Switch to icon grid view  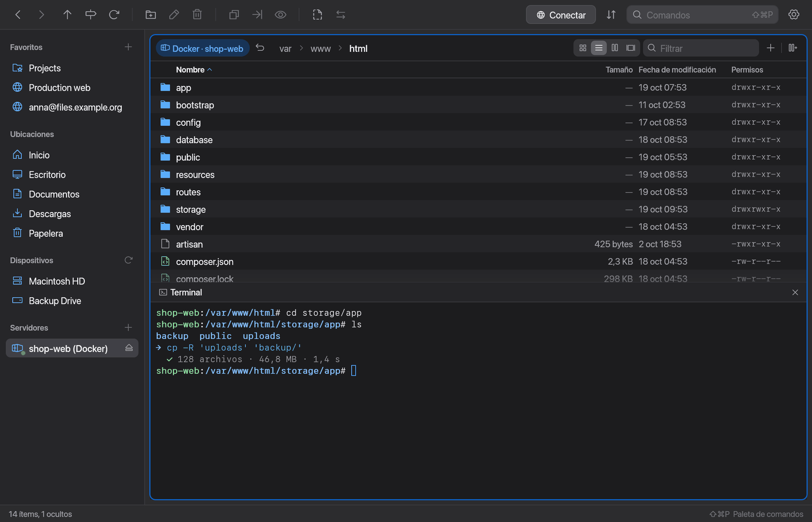pos(583,48)
